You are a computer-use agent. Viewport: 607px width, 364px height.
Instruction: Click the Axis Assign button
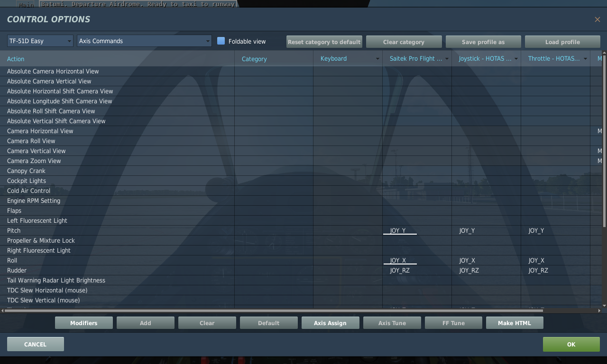(x=330, y=323)
